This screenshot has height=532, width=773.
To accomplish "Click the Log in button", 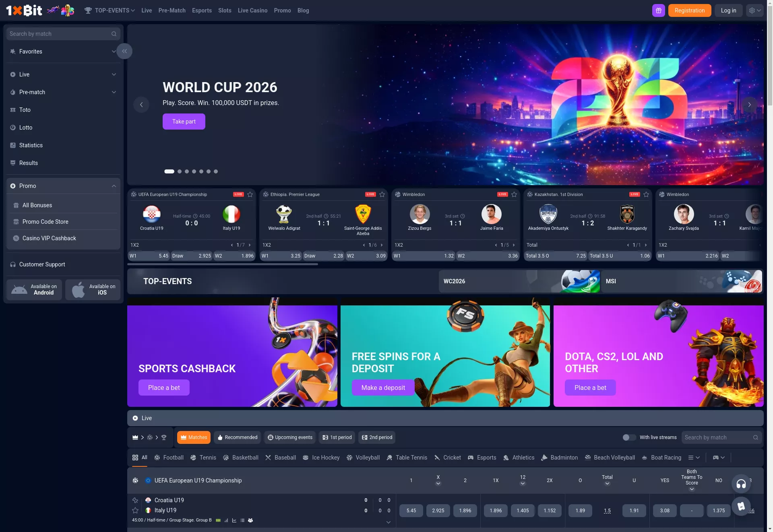I will pos(728,10).
